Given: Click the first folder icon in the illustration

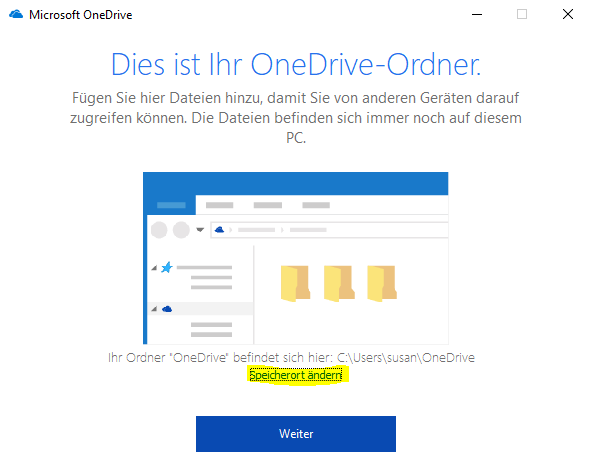Looking at the screenshot, I should [x=296, y=283].
